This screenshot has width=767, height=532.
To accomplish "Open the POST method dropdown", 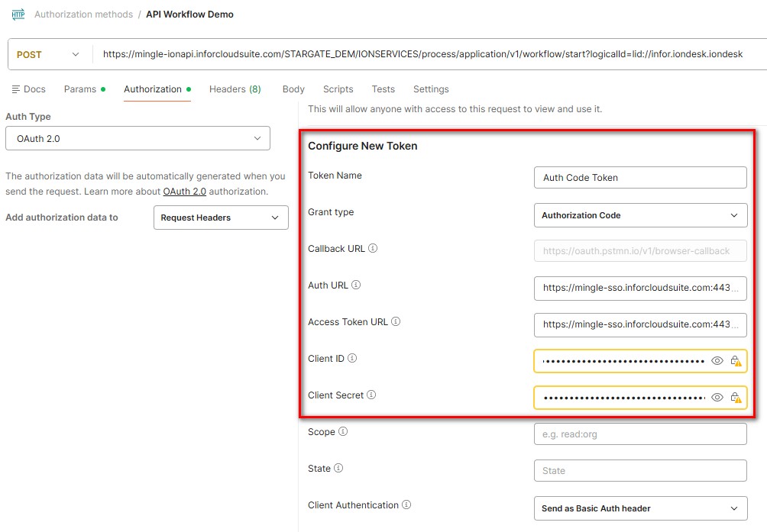I will (49, 54).
